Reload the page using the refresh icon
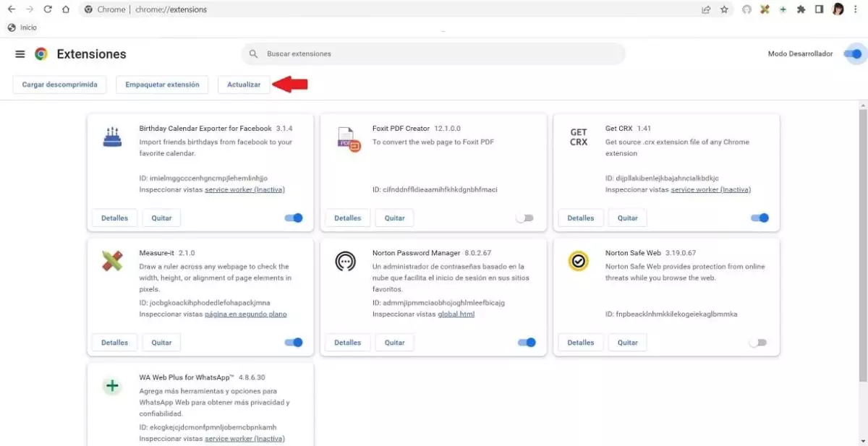868x446 pixels. 47,9
